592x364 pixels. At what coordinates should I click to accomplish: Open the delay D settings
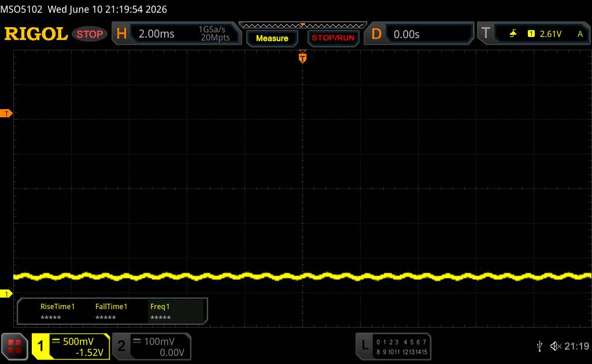[x=376, y=34]
